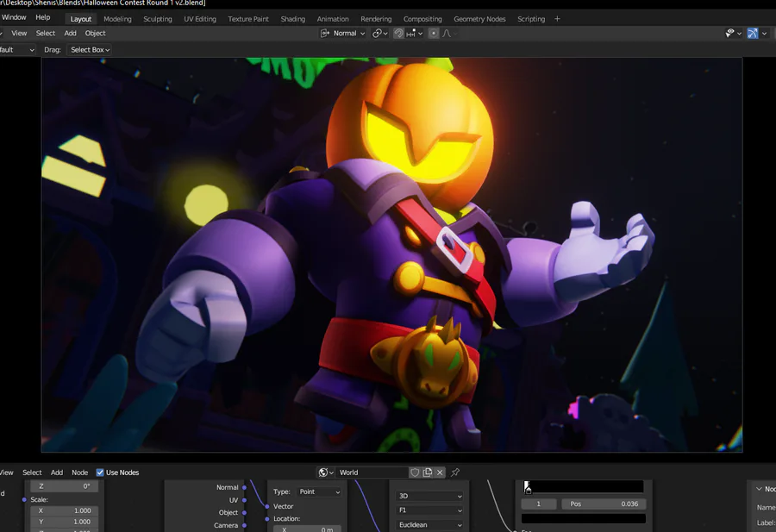776x532 pixels.
Task: Open transform orientation Normal dropdown
Action: (x=343, y=33)
